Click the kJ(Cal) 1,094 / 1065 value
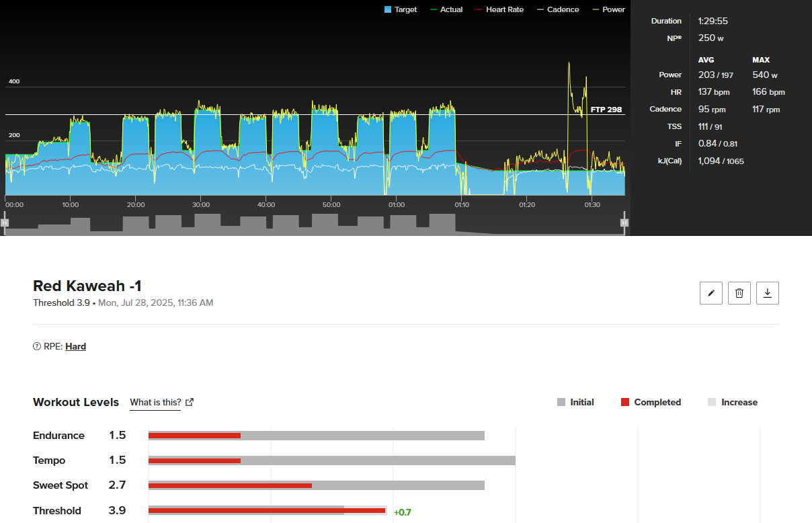Viewport: 812px width, 523px height. pyautogui.click(x=721, y=161)
